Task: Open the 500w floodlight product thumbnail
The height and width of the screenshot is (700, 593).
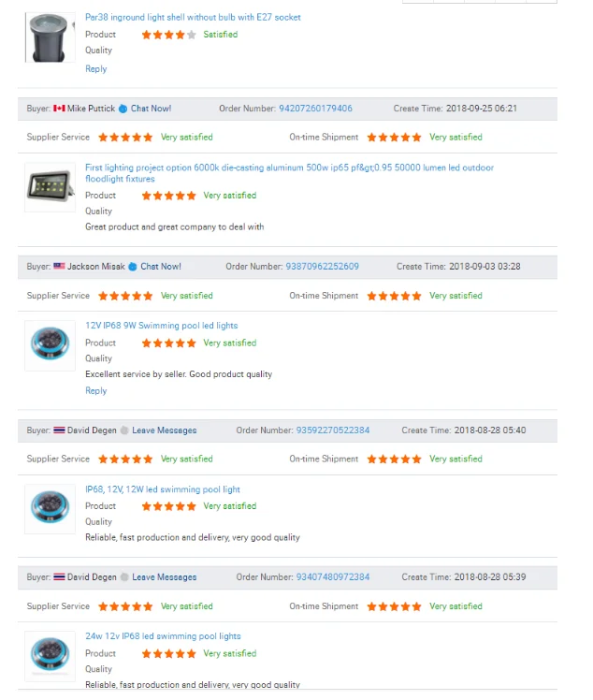Action: 50,186
